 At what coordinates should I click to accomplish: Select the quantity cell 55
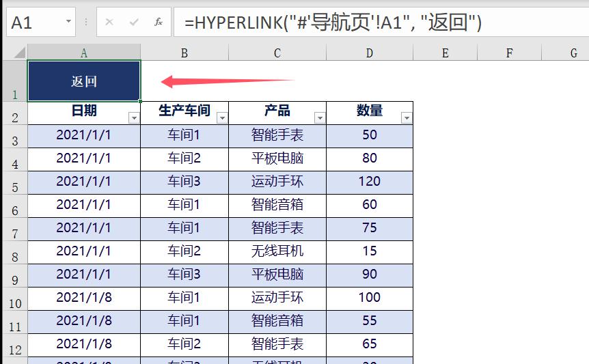point(370,322)
